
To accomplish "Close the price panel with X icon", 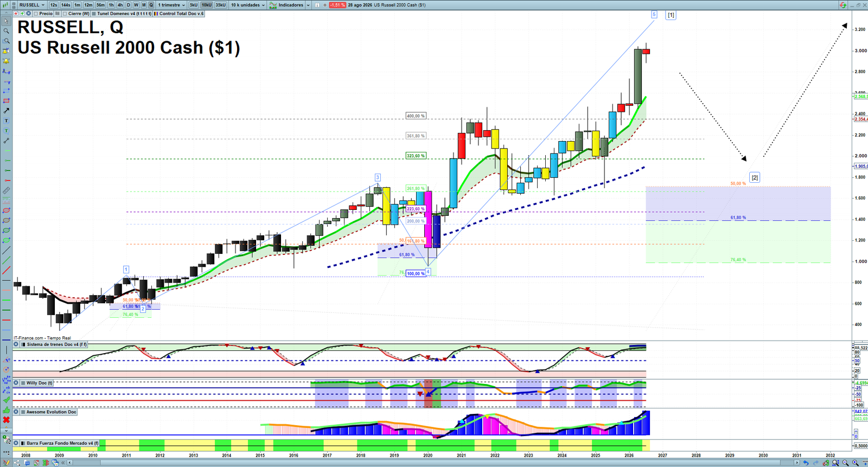I will point(28,14).
